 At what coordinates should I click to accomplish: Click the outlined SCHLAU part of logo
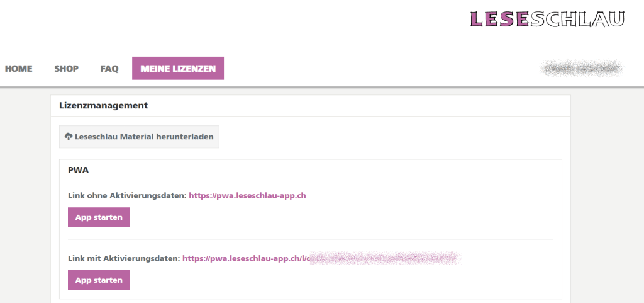577,20
